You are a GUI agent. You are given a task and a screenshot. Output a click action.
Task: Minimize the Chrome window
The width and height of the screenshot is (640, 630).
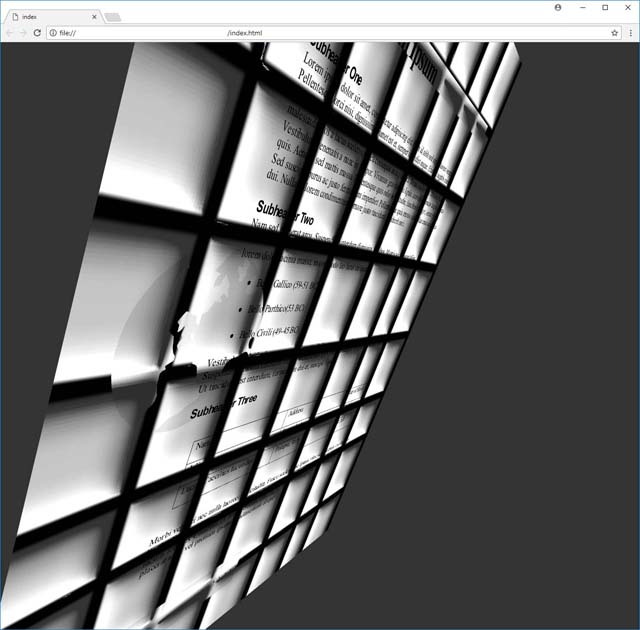coord(582,7)
